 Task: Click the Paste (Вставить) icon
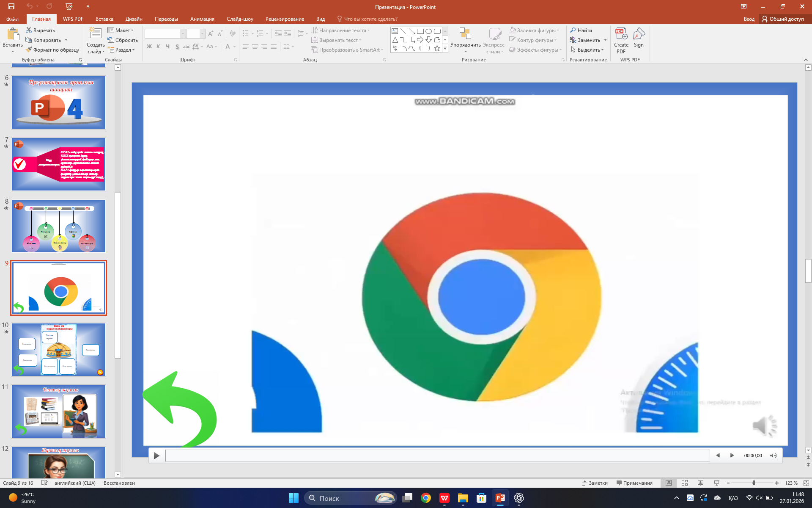point(13,35)
